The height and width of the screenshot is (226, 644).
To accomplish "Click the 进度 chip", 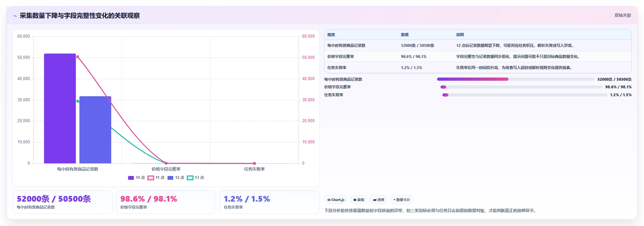I will 379,200.
